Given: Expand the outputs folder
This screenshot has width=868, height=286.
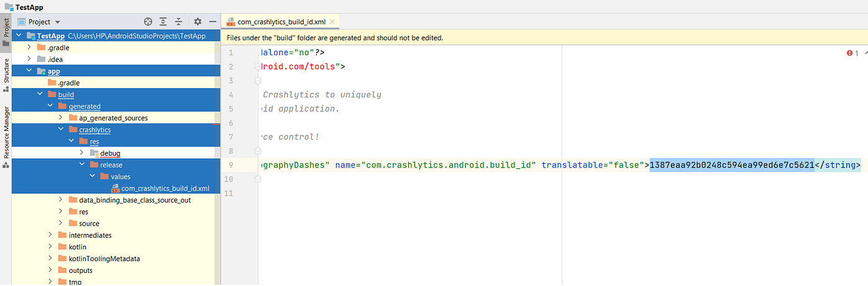Looking at the screenshot, I should pyautogui.click(x=50, y=270).
